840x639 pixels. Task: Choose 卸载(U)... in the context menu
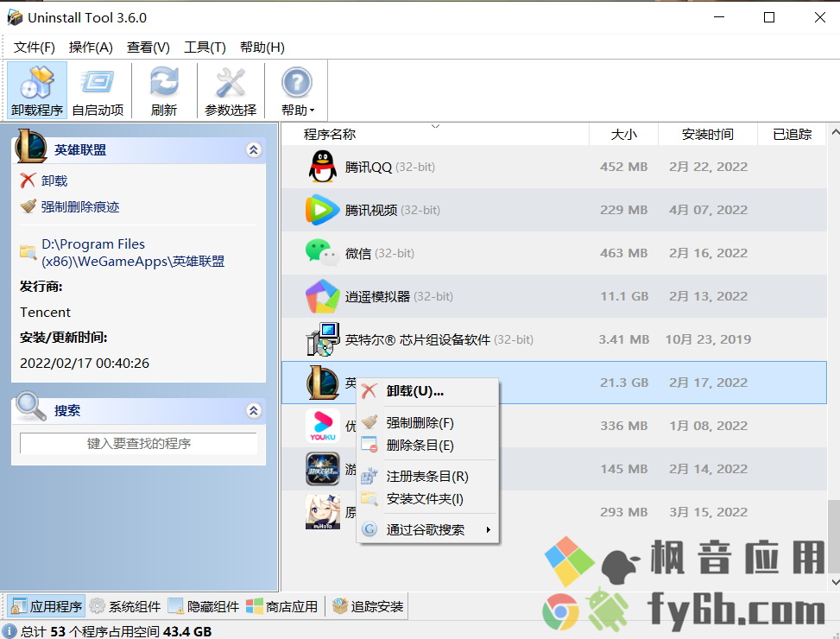point(427,391)
